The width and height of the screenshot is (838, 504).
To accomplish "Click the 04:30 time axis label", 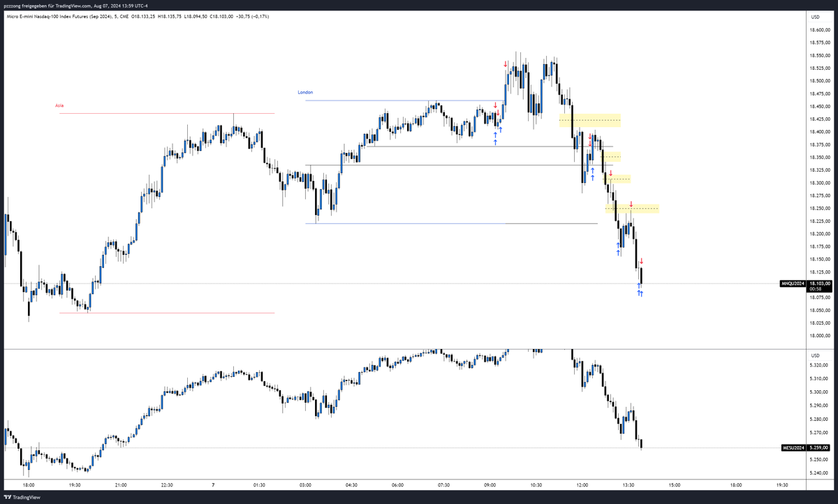I will tap(351, 484).
